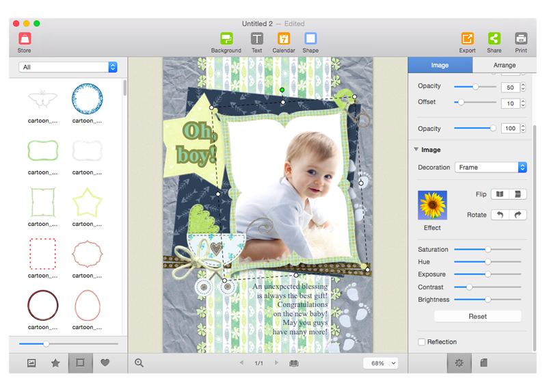Export the project
This screenshot has width=547, height=392.
point(467,42)
